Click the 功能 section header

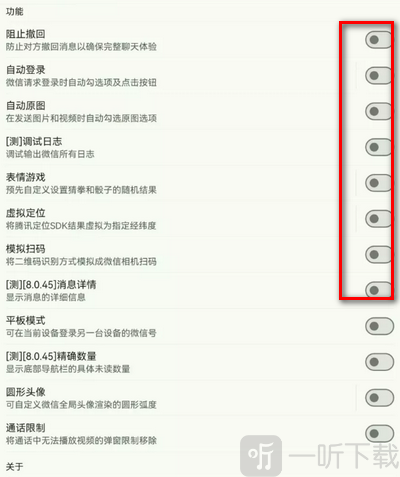(x=14, y=12)
